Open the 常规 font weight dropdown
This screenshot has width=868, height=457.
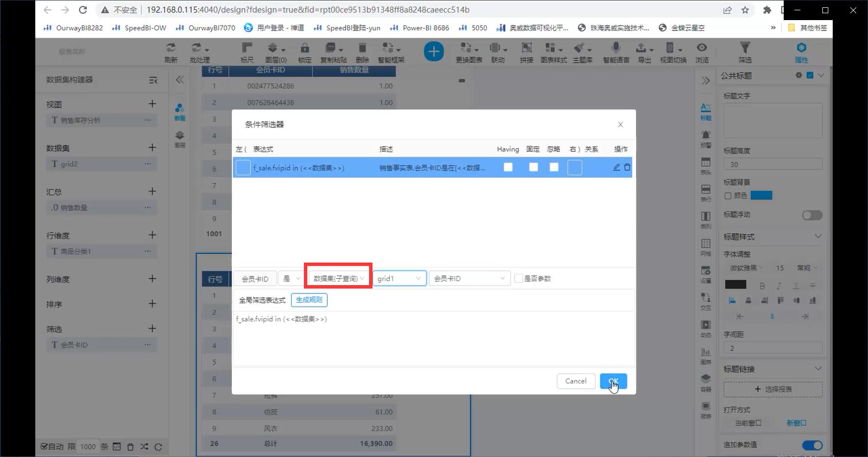tap(807, 268)
